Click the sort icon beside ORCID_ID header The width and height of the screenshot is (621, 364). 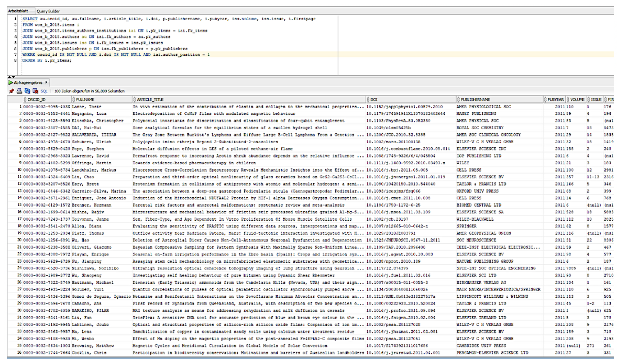click(x=25, y=99)
